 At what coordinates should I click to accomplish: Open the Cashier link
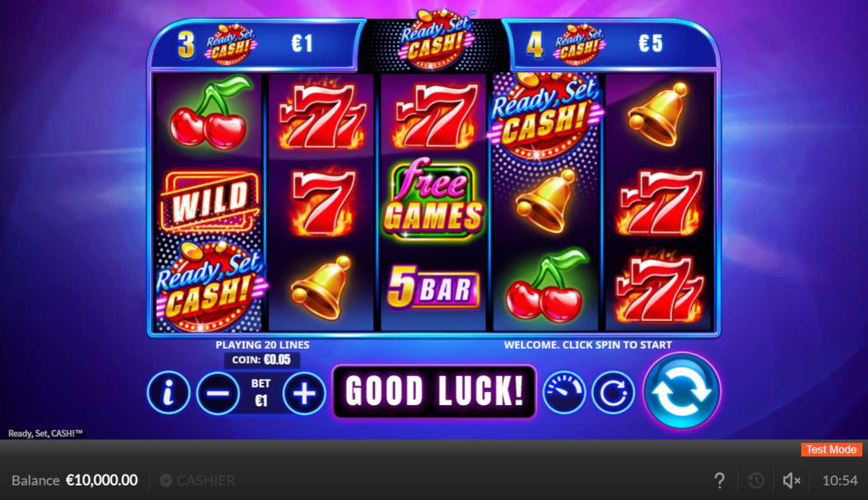[197, 480]
